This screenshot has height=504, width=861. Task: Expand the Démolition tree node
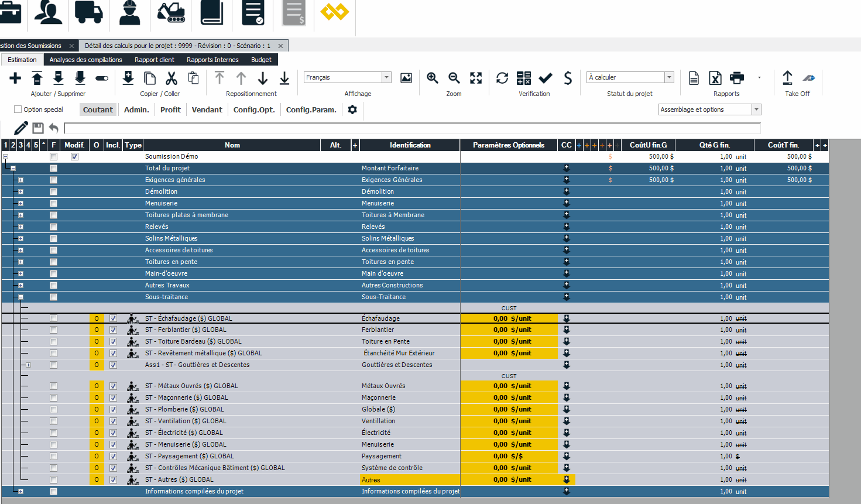(20, 192)
